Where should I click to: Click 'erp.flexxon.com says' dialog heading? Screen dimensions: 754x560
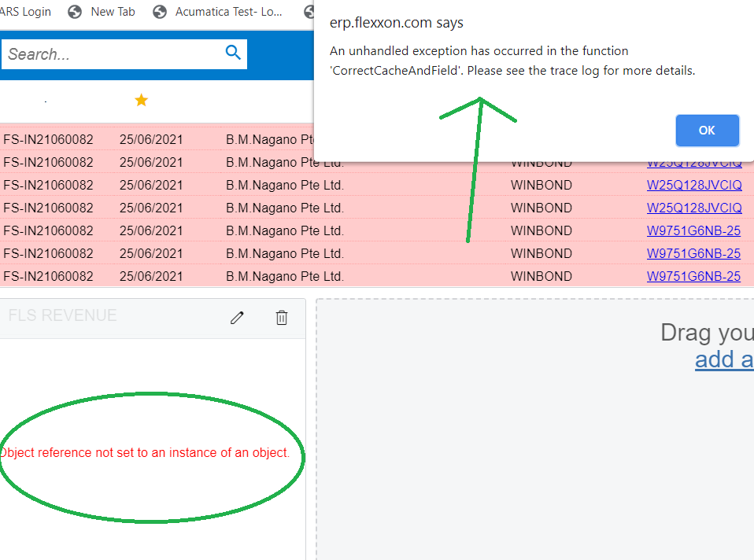396,23
